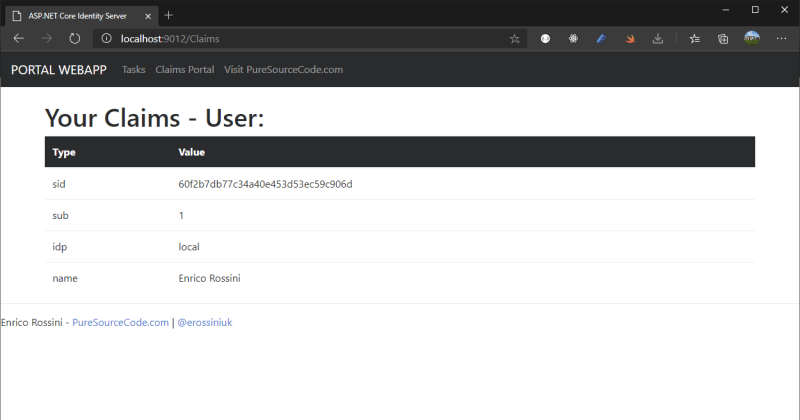Open the downloads icon in toolbar

(658, 39)
